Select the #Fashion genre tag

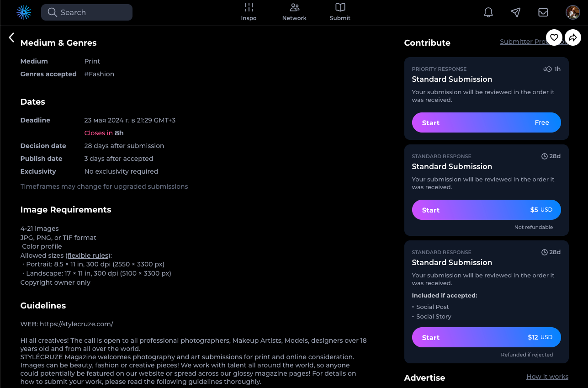point(99,74)
